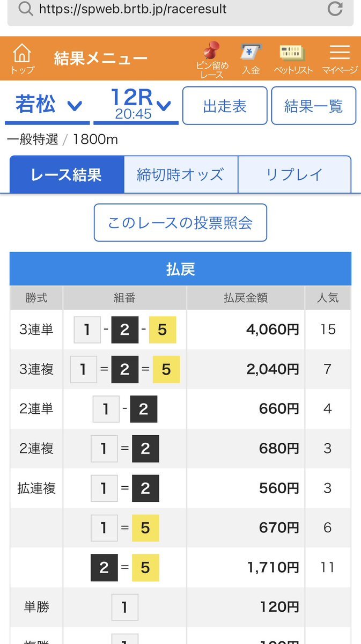Expand the 若松 venue dropdown
This screenshot has height=644, width=361.
tap(47, 105)
